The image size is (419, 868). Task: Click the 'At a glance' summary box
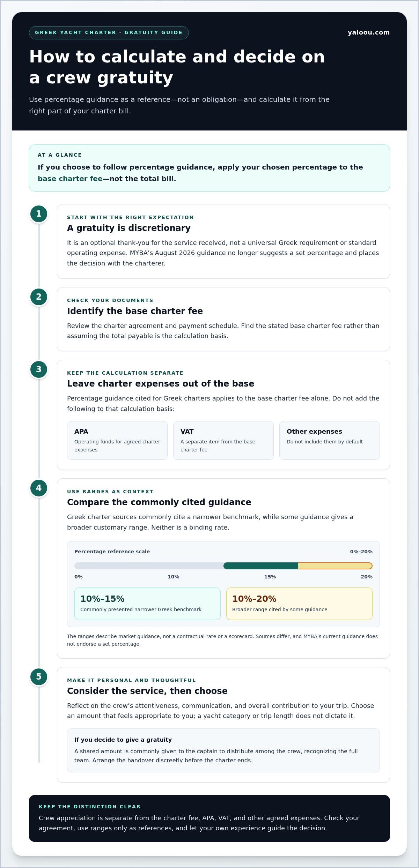(x=209, y=168)
